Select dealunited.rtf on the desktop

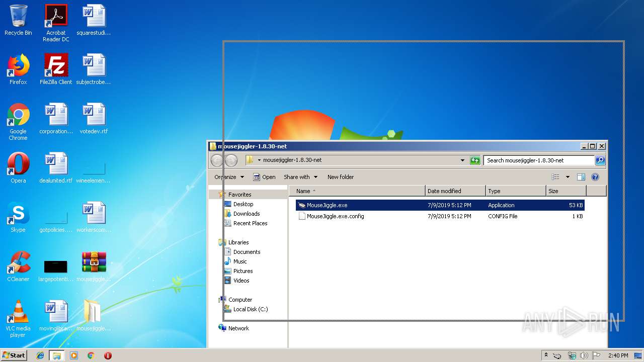[x=56, y=168]
